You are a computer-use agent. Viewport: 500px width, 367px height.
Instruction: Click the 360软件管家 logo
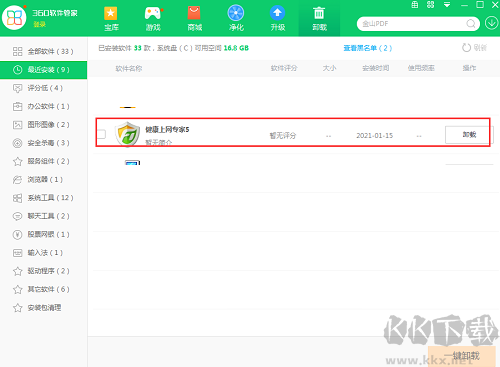[14, 17]
